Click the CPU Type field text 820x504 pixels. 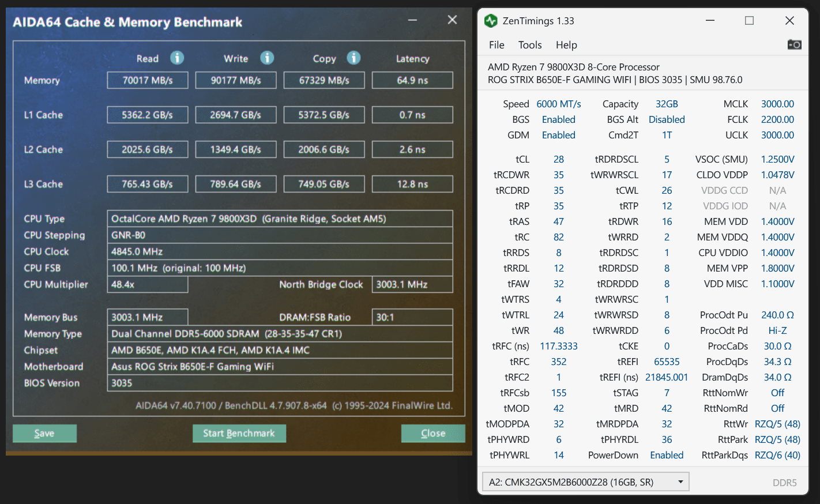click(x=280, y=219)
